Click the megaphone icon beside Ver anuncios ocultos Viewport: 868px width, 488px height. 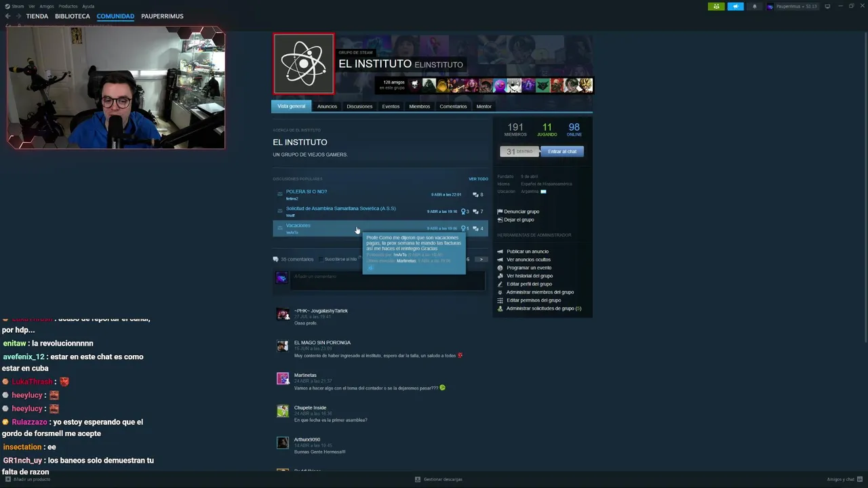pyautogui.click(x=500, y=260)
